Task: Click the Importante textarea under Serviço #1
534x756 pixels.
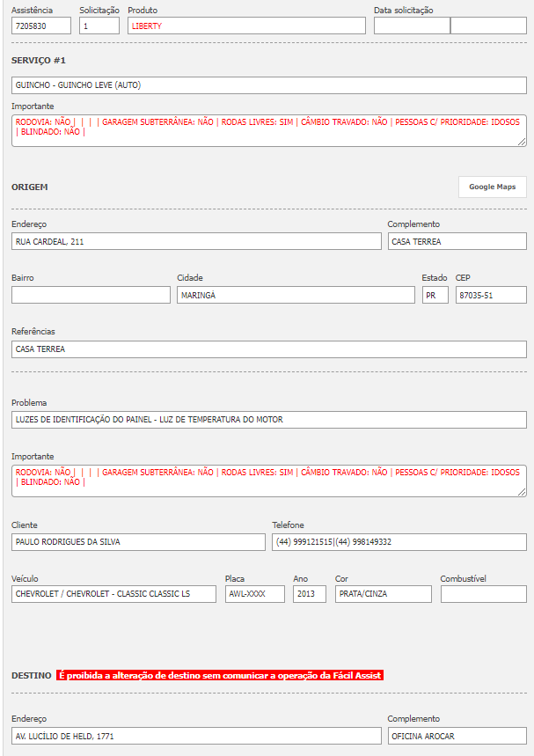Action: coord(269,129)
